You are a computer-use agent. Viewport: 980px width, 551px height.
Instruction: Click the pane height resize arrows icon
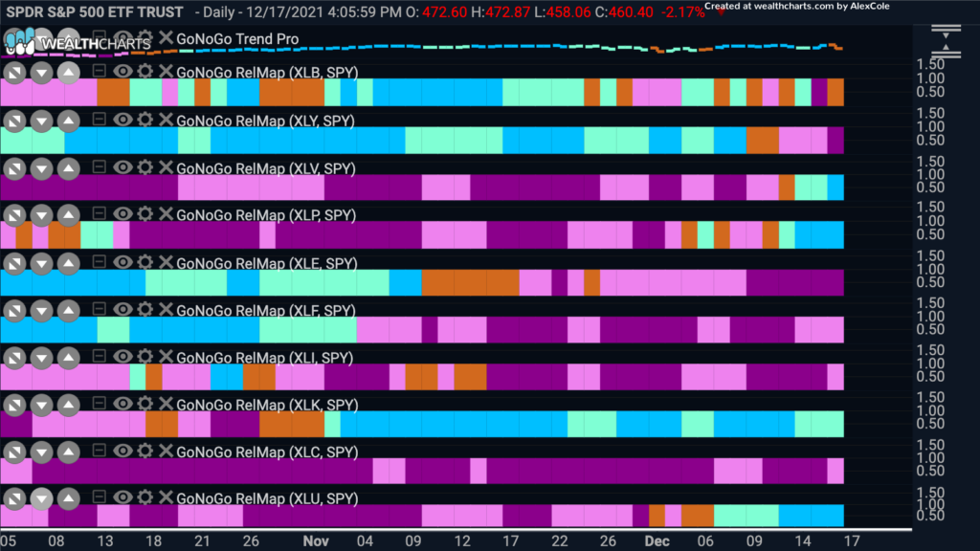pos(946,42)
